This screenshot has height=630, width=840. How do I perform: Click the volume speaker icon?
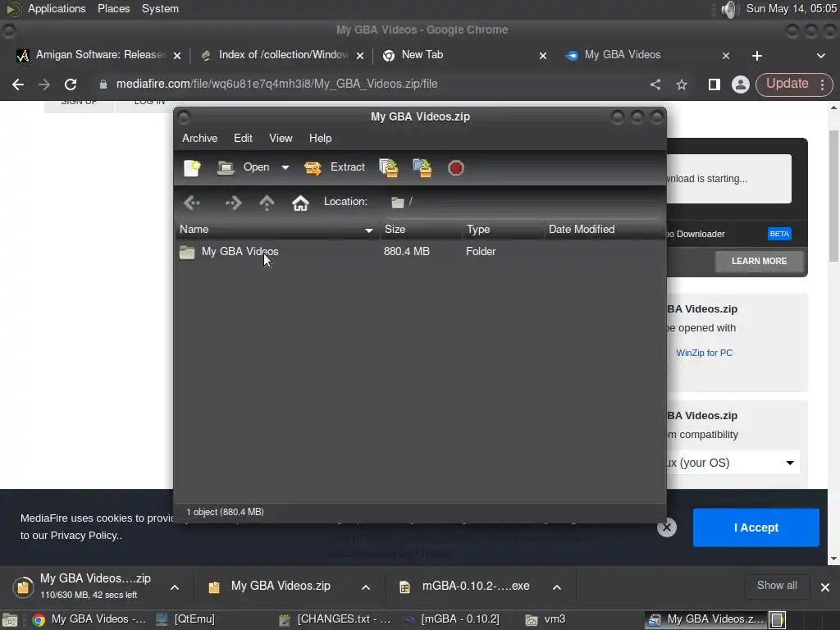729,9
